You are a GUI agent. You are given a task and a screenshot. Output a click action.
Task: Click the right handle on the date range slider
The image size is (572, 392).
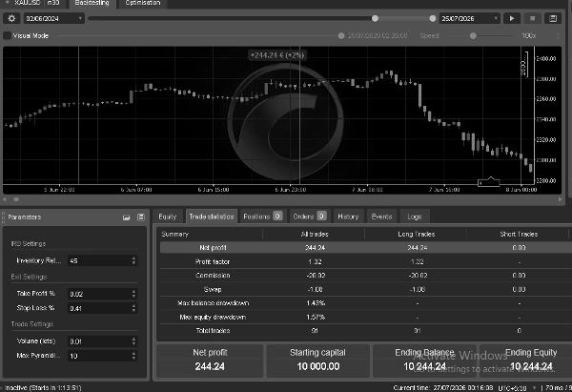click(x=432, y=18)
